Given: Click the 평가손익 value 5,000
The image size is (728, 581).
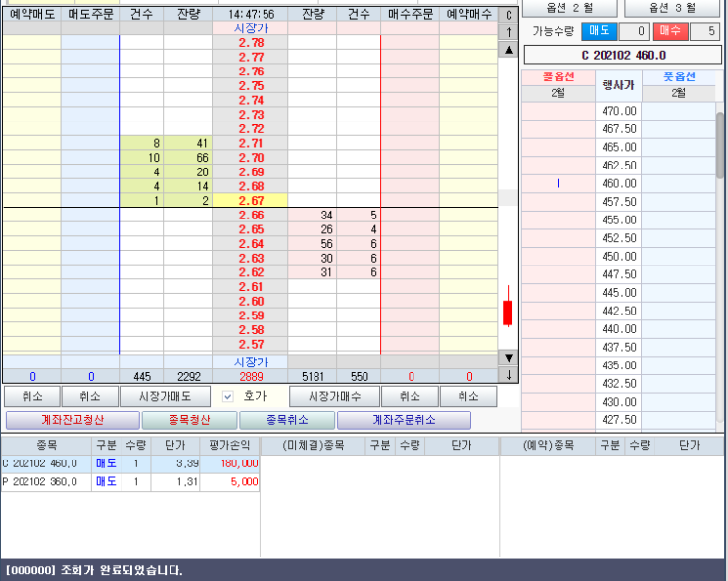Looking at the screenshot, I should point(229,482).
